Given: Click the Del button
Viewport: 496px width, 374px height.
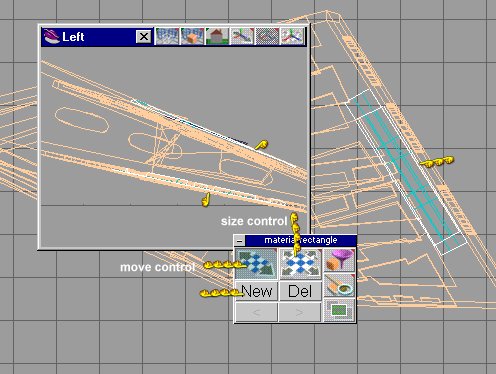Looking at the screenshot, I should tap(300, 291).
